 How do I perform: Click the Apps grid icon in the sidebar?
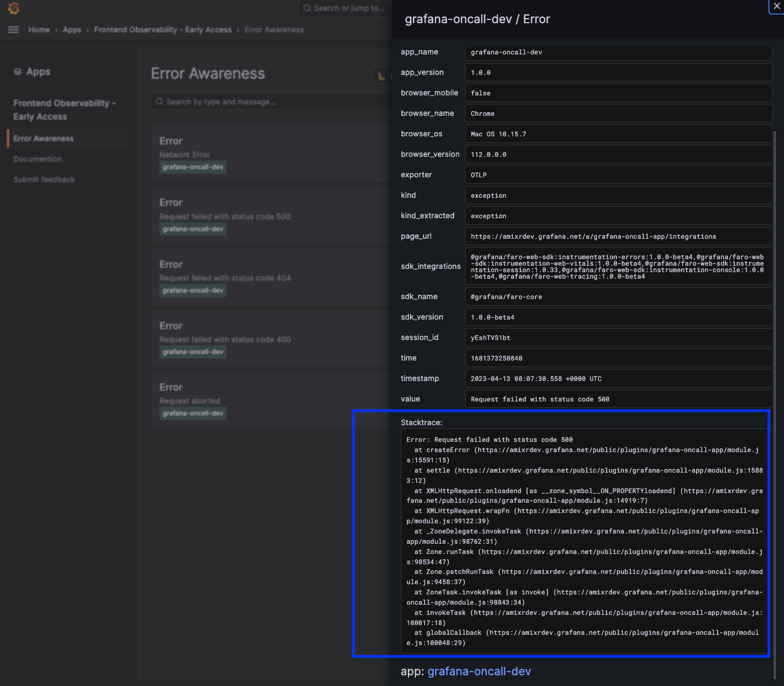tap(18, 71)
